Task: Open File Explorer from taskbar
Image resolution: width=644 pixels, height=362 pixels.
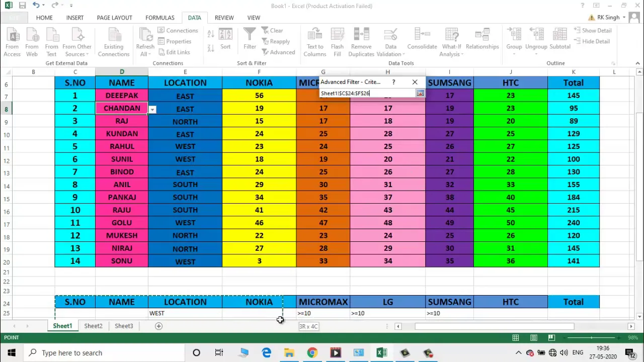Action: (289, 353)
